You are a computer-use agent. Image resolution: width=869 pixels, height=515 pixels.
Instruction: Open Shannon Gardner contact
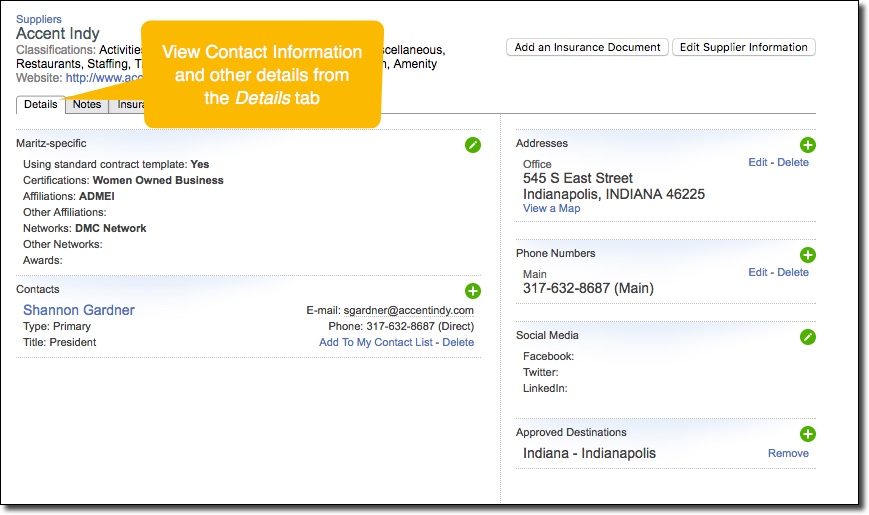[79, 310]
